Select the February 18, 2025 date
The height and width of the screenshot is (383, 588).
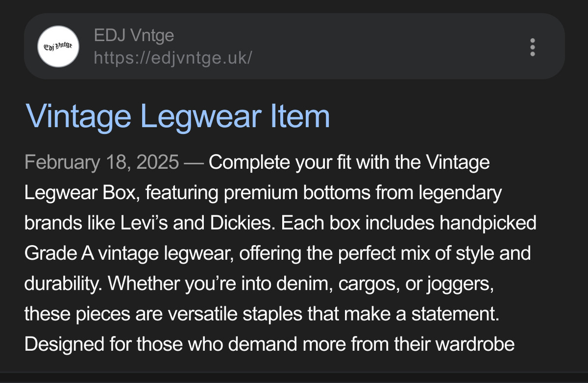(102, 162)
